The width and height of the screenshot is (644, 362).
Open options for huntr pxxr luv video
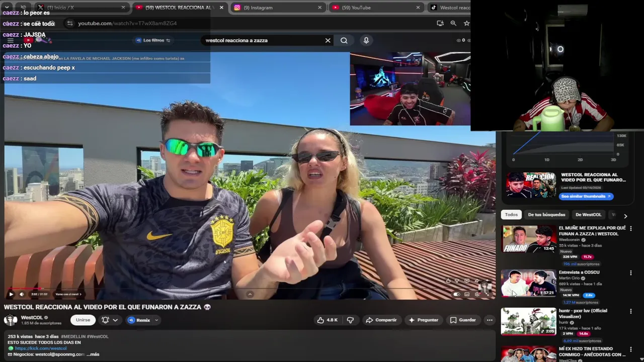pos(630,311)
